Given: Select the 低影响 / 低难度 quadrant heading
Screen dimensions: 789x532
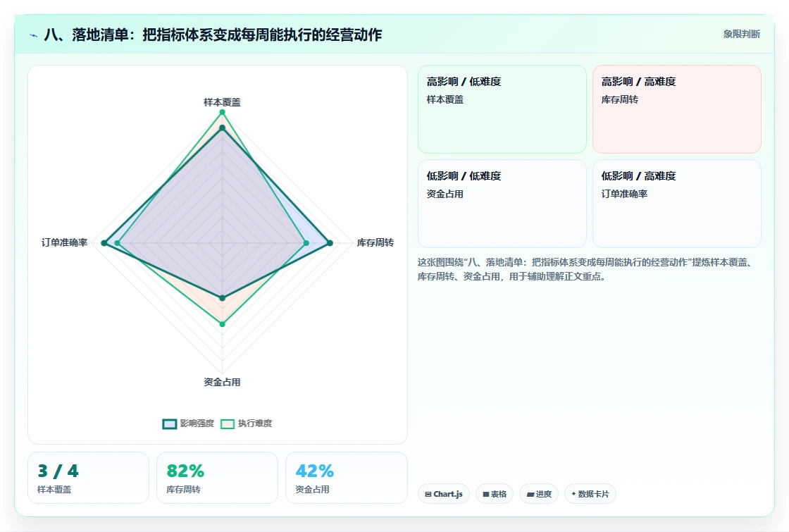Looking at the screenshot, I should coord(464,175).
